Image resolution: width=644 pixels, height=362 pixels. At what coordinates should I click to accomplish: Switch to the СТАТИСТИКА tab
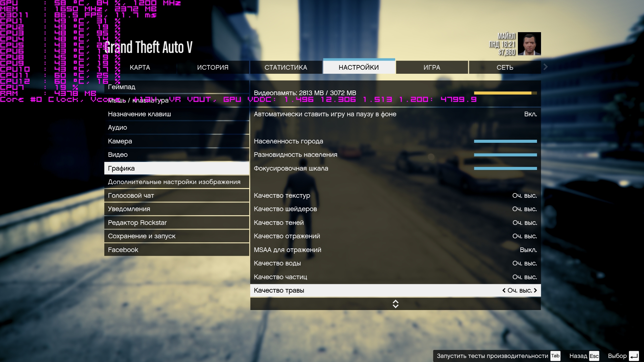pos(286,67)
